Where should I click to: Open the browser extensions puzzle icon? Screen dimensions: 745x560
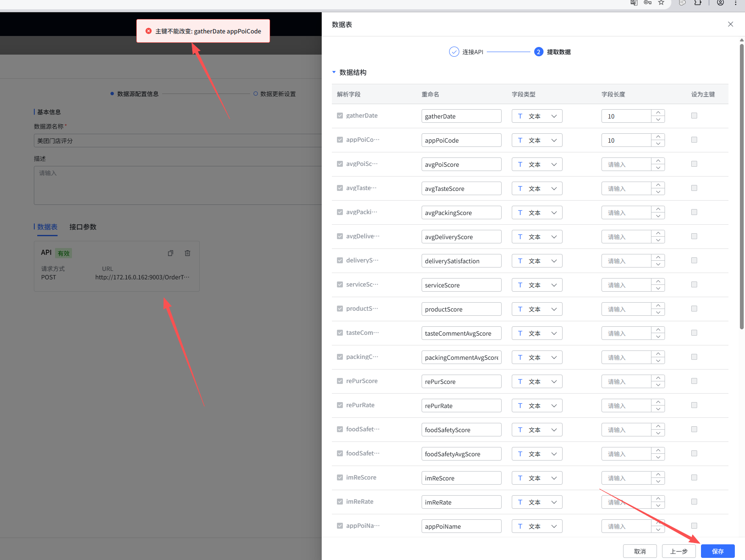click(698, 3)
